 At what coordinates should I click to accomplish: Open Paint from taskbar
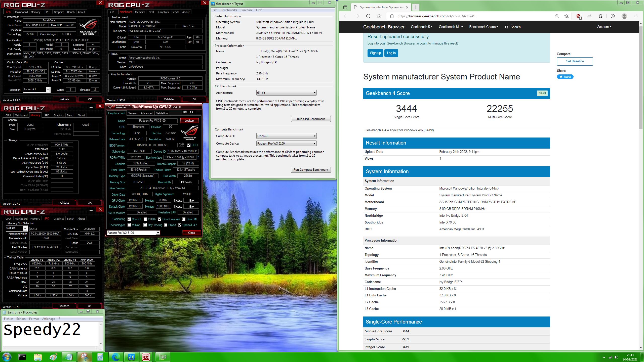coord(53,357)
